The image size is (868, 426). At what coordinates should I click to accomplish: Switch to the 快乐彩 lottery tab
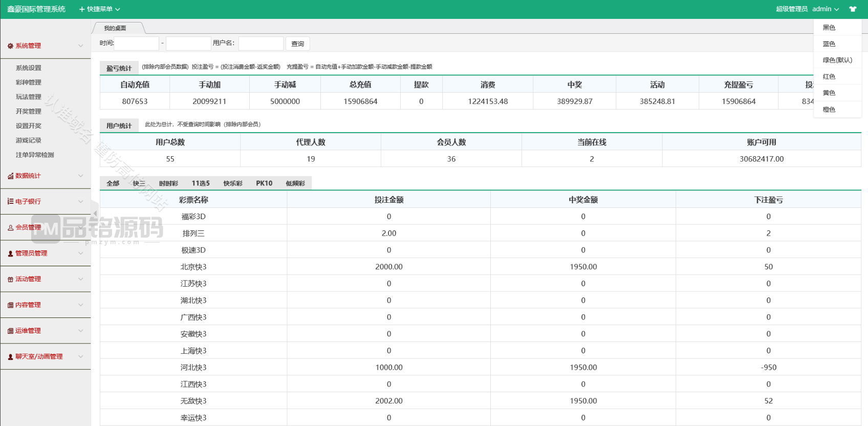click(233, 183)
